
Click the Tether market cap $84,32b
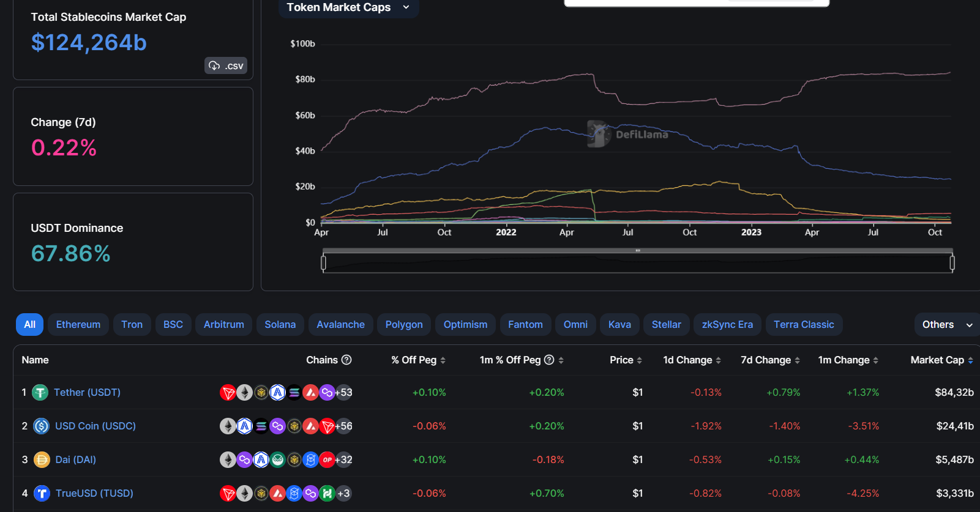[954, 392]
